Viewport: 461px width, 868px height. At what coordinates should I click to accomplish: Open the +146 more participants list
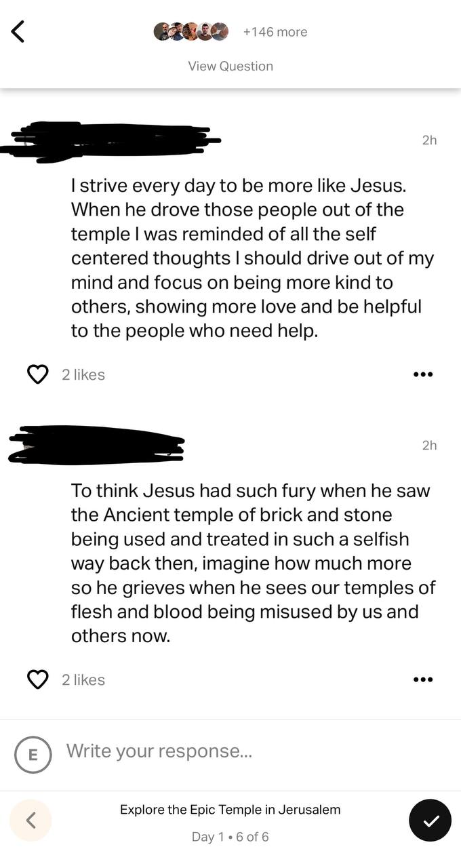pos(275,32)
